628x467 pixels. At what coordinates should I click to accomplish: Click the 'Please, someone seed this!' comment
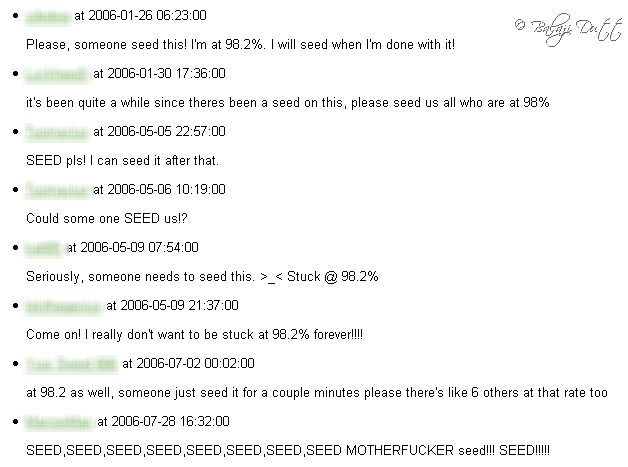click(x=240, y=44)
